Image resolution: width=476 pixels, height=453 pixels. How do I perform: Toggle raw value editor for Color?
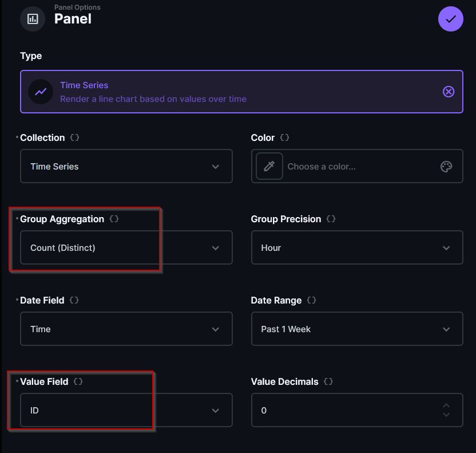[284, 138]
